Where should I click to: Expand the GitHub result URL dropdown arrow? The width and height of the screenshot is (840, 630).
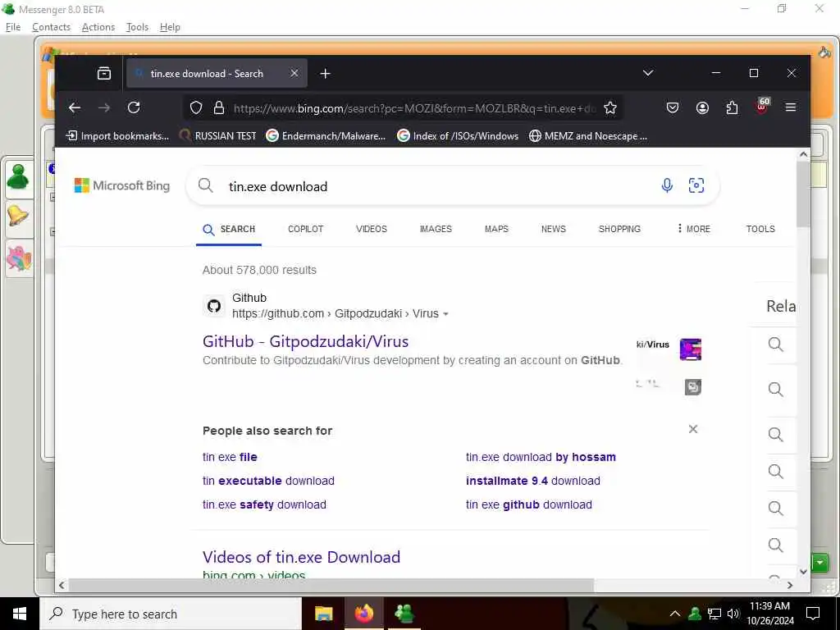[445, 314]
